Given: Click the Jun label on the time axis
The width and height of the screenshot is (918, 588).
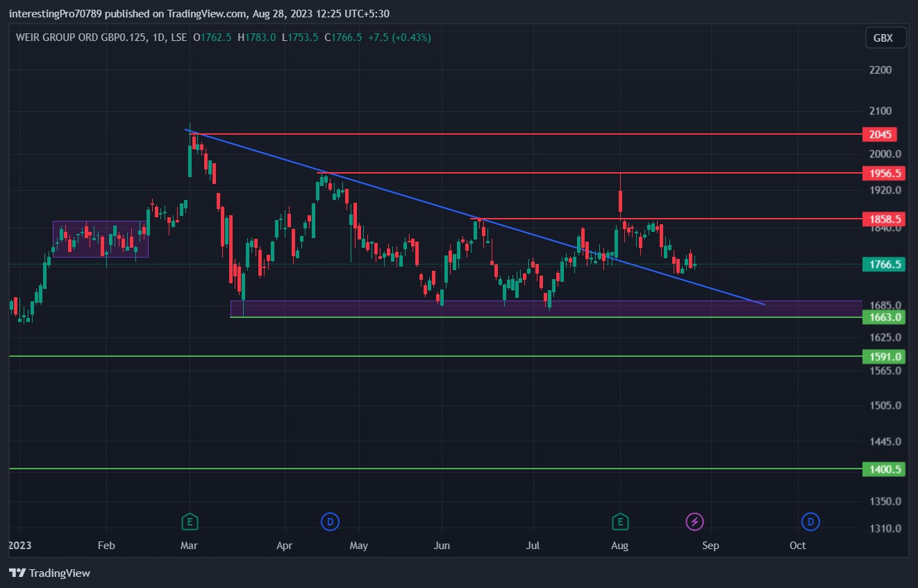Looking at the screenshot, I should point(442,546).
